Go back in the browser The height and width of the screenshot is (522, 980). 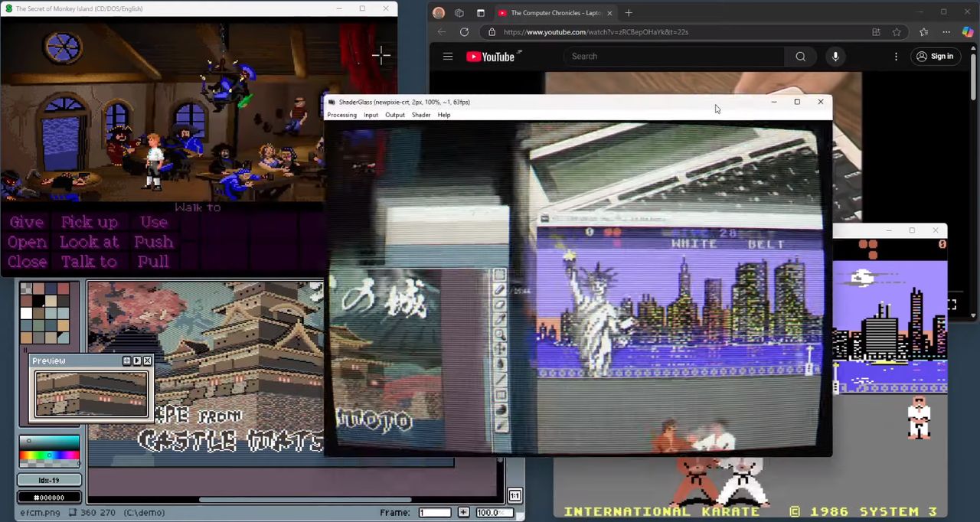click(442, 32)
